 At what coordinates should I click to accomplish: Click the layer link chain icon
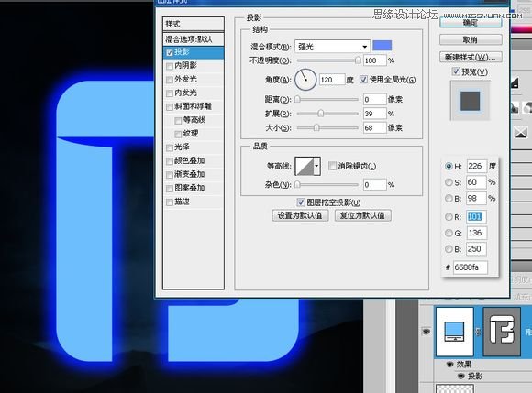(478, 332)
